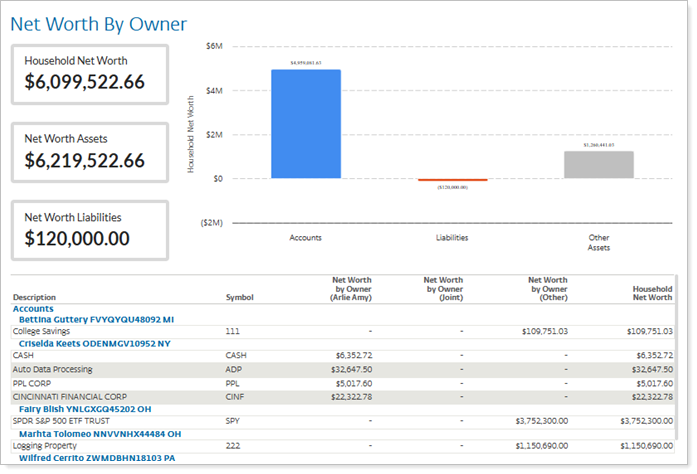Select the SPDR S&P 500 ETF TRUST row

(342, 421)
